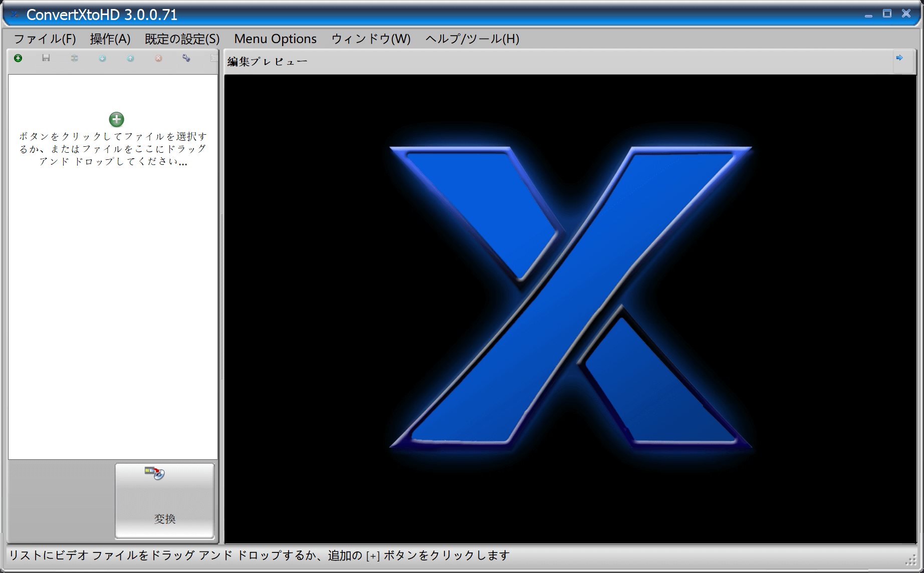This screenshot has height=573, width=924.
Task: Open the ヘルプ/ツール(H) menu
Action: (x=472, y=39)
